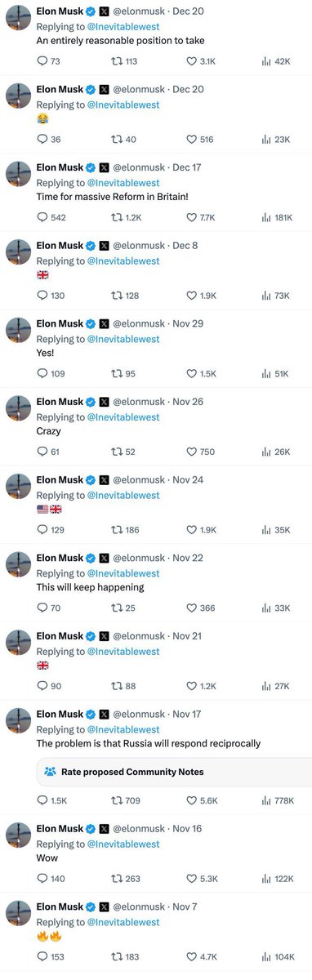Open @Inevitablewest link in 'Wow' tweet
312x980 pixels.
[x=123, y=844]
